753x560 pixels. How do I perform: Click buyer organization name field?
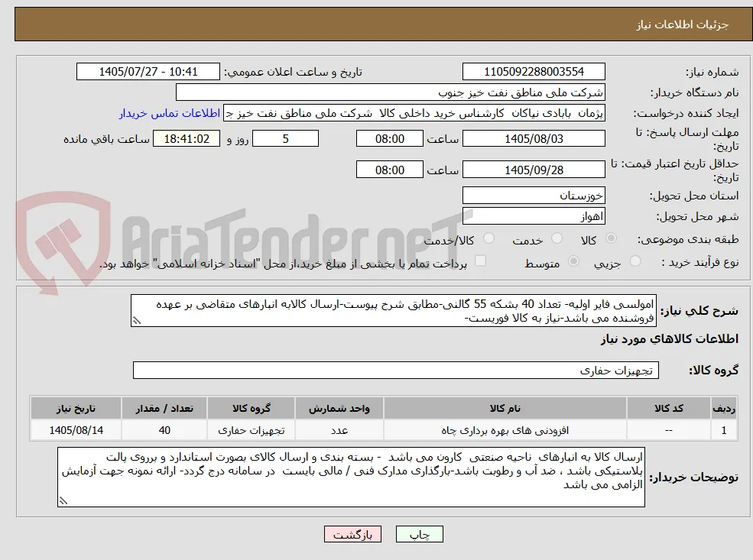(x=391, y=92)
